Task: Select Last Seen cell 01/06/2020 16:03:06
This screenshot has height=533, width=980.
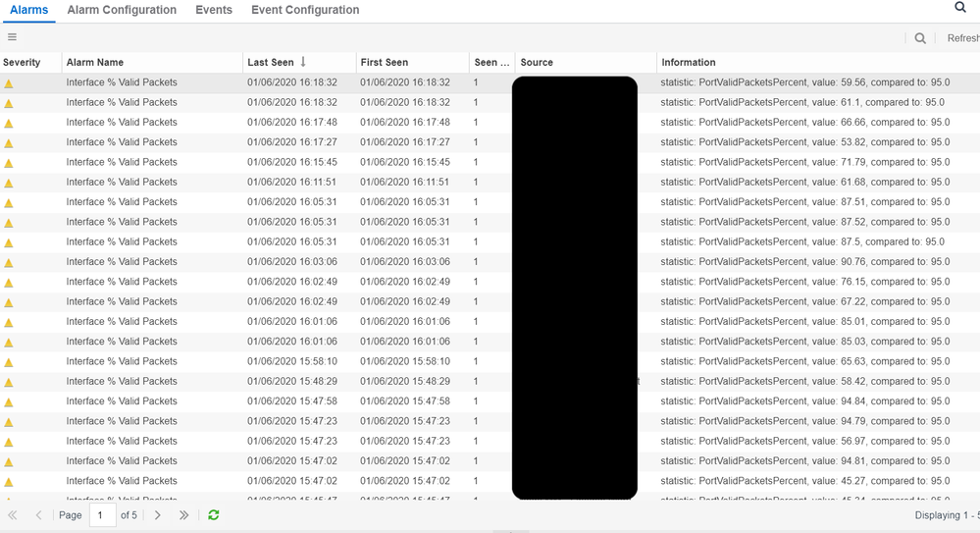Action: pos(292,261)
